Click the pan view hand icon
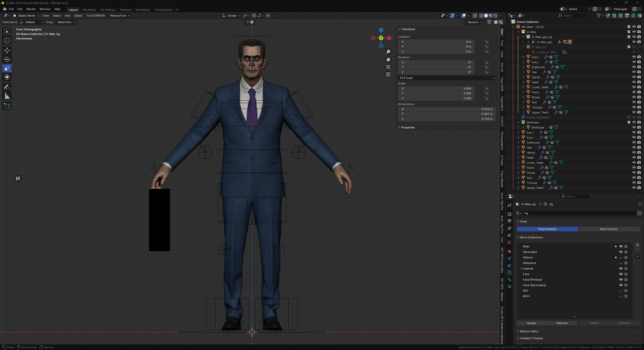 point(388,59)
